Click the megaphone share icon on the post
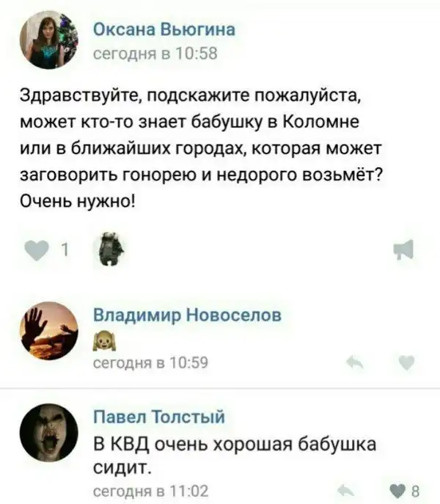The width and height of the screenshot is (440, 504). pos(403,249)
